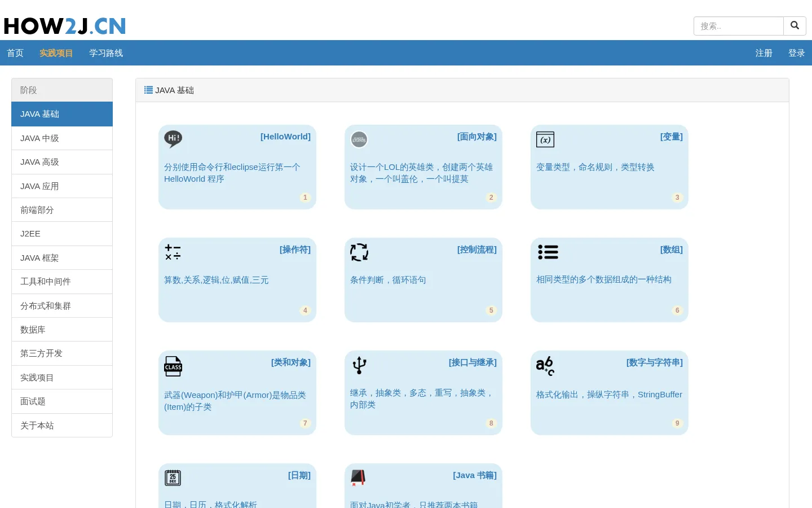The image size is (812, 508).
Task: Open 关于本站 in the sidebar
Action: [62, 426]
